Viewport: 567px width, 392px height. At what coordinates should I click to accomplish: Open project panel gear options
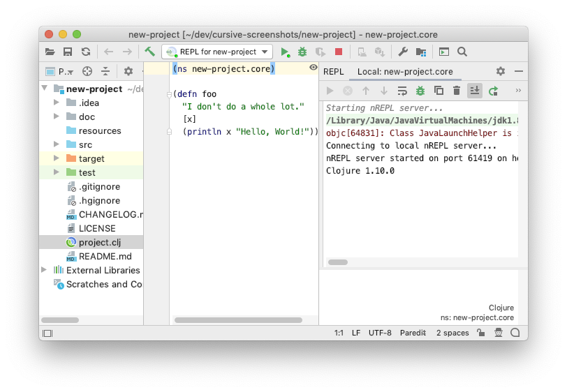[x=128, y=72]
